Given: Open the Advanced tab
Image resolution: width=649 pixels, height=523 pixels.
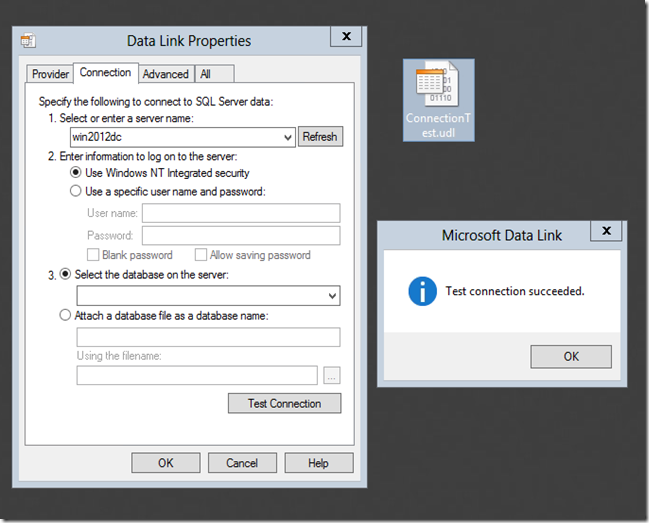Looking at the screenshot, I should [x=165, y=74].
